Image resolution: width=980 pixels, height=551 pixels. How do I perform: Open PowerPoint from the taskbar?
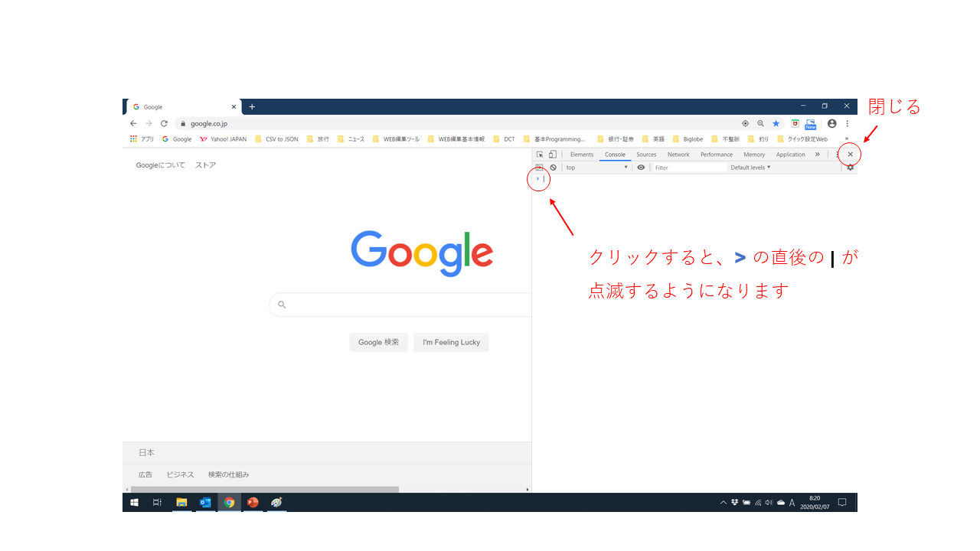(253, 503)
